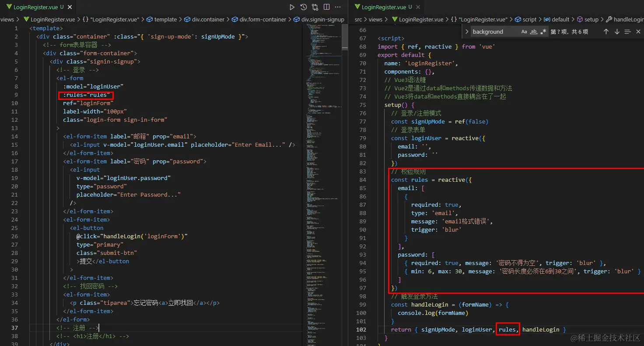This screenshot has width=644, height=346.
Task: Click @click="handleLogin('loginForm')" line
Action: (x=132, y=236)
